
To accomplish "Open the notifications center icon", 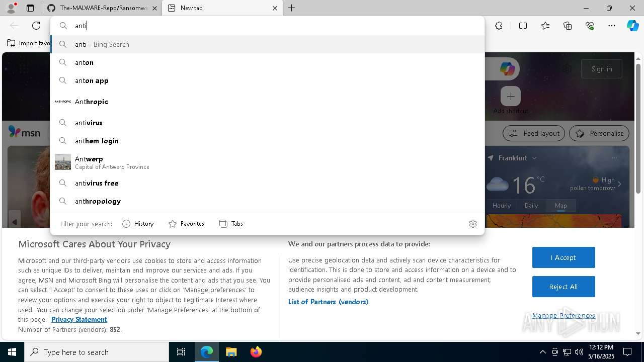I will [x=627, y=352].
